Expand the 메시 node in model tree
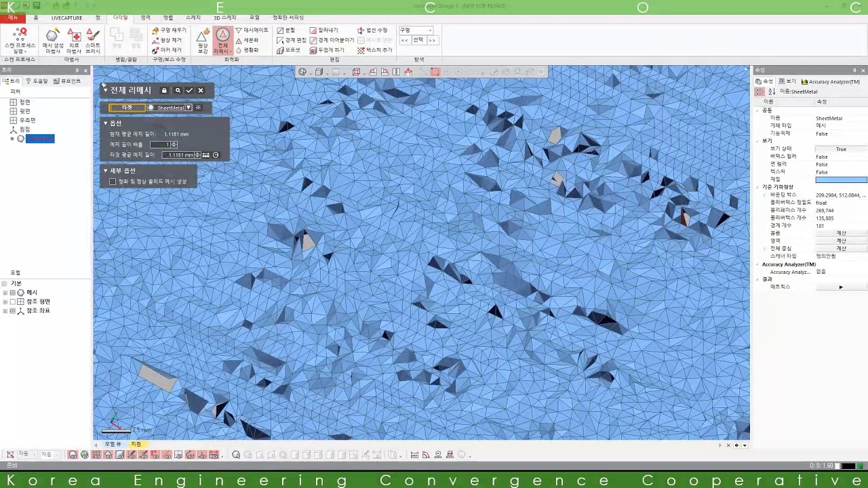Viewport: 868px width, 488px height. (5, 293)
